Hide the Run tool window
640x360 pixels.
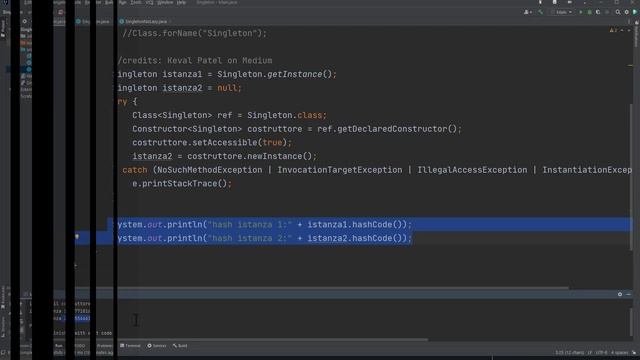coord(628,294)
